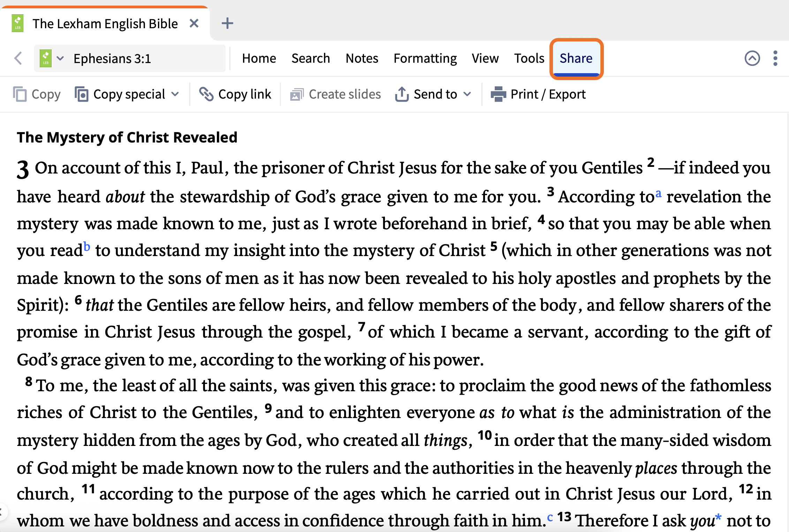Click the printer icon
Viewport: 789px width, 532px height.
[498, 94]
